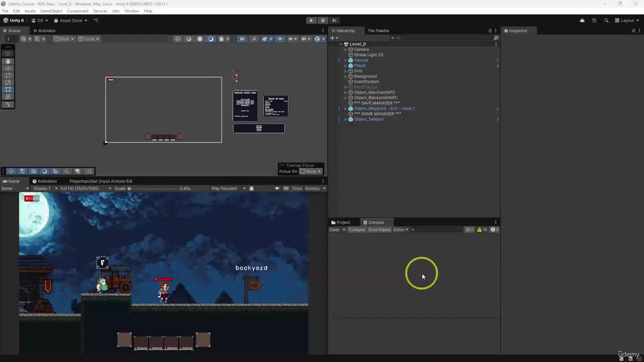Toggle Console Error Pause button

click(379, 230)
